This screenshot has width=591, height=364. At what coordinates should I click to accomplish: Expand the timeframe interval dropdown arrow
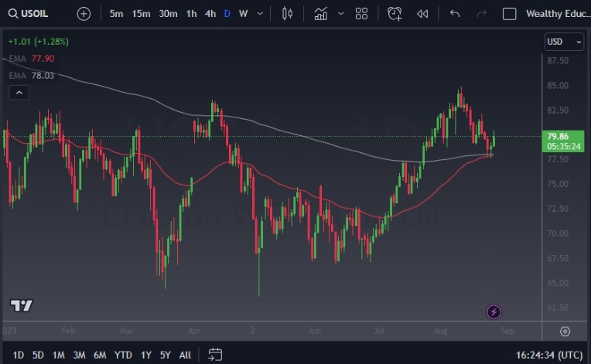260,14
